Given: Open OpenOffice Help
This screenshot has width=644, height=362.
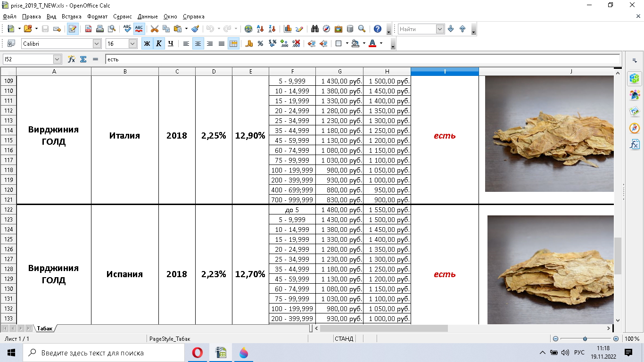Looking at the screenshot, I should coord(377,29).
